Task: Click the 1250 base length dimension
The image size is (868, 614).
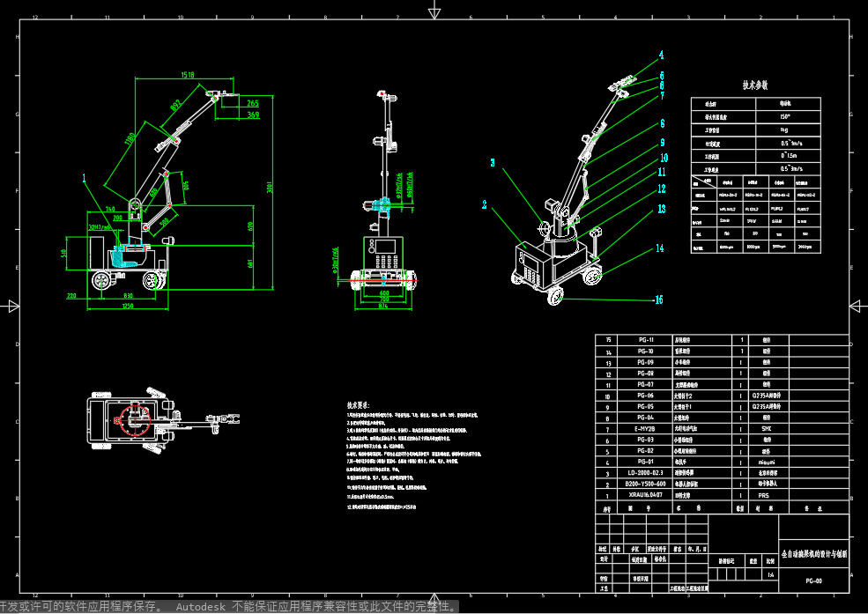Action: [x=128, y=306]
